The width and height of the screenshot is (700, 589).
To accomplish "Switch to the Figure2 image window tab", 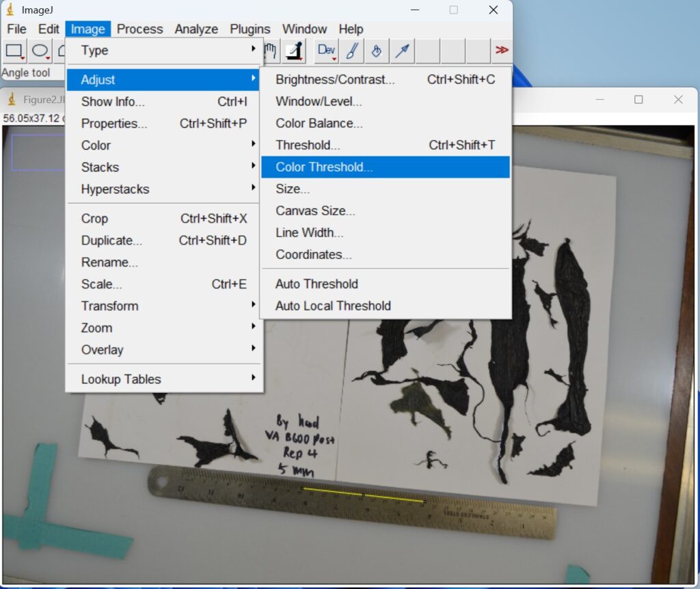I will point(38,98).
